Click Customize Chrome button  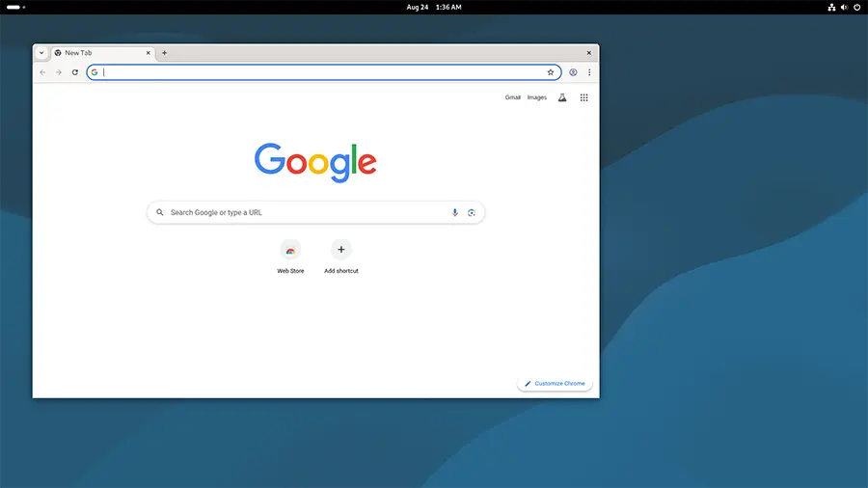pos(555,384)
